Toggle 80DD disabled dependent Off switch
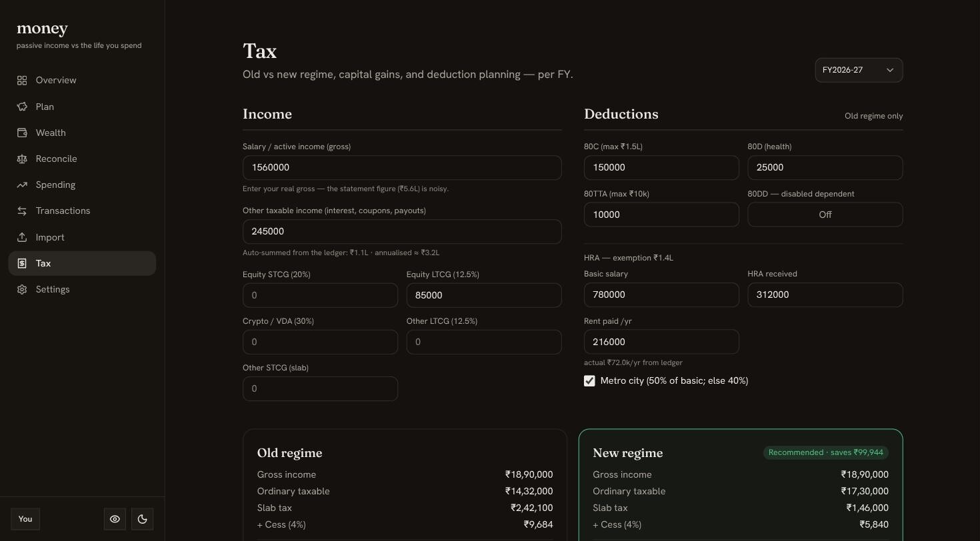 [825, 215]
